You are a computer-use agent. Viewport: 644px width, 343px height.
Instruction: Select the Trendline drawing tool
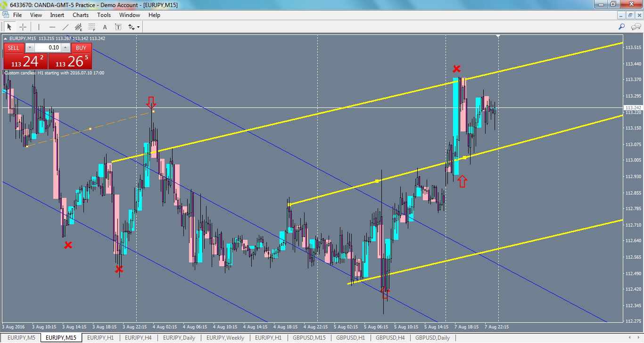pyautogui.click(x=65, y=27)
